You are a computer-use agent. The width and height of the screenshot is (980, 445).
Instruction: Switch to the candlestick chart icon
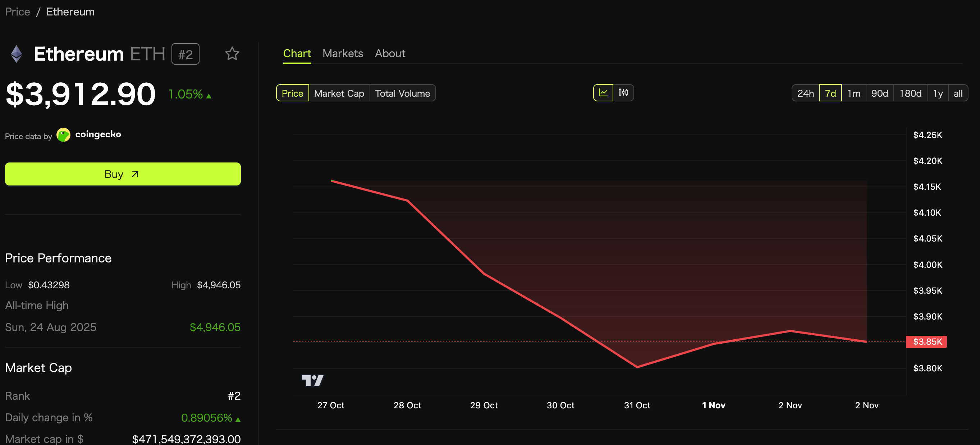[623, 93]
